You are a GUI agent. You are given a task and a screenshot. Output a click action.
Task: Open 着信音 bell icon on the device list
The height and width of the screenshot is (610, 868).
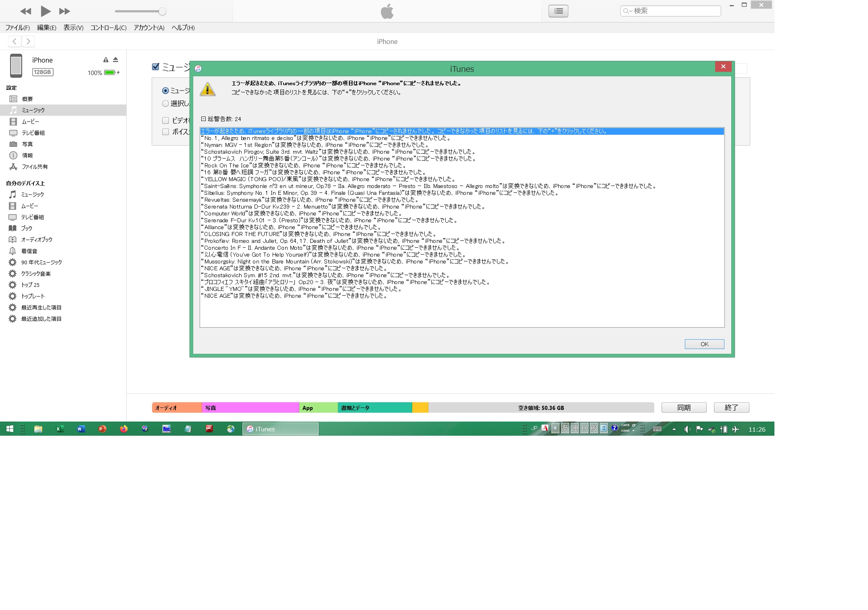coord(13,251)
